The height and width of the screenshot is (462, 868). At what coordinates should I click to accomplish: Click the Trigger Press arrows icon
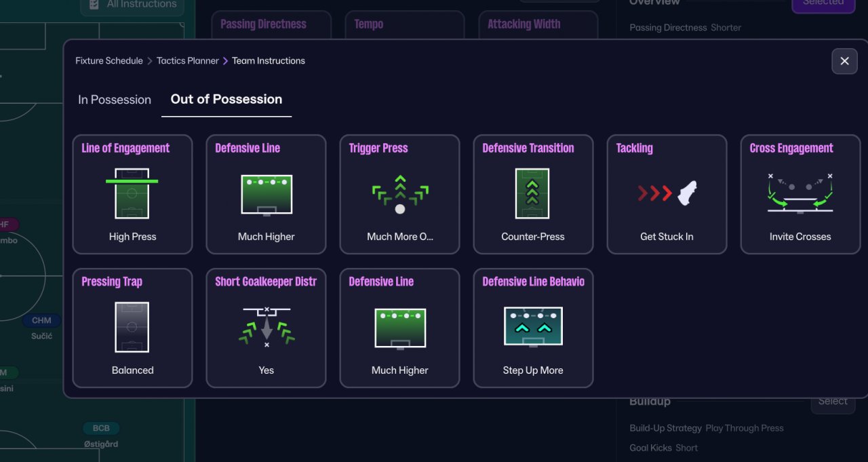point(400,194)
